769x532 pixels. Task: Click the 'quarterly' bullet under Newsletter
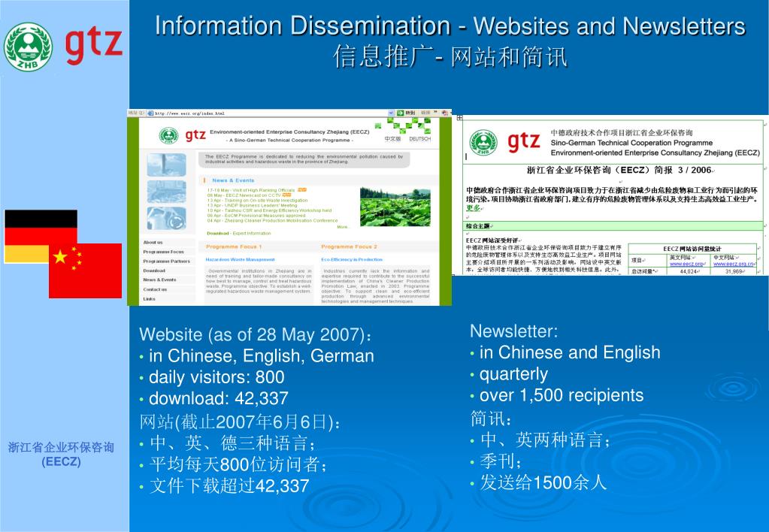[x=513, y=374]
